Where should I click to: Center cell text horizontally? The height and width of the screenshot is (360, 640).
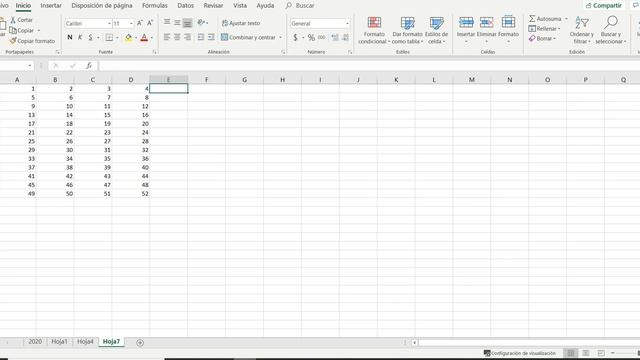tap(177, 37)
